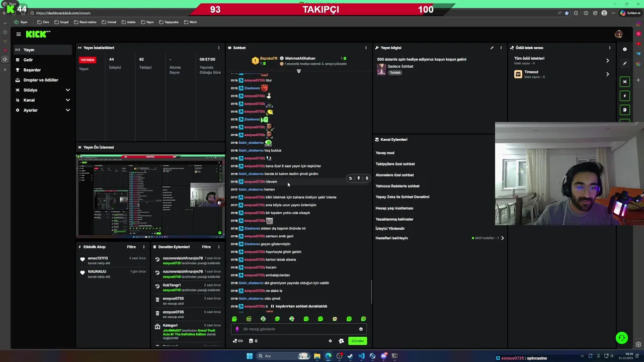The width and height of the screenshot is (644, 362).
Task: Open Hedefleri belirleyin goals chevron
Action: pyautogui.click(x=502, y=238)
